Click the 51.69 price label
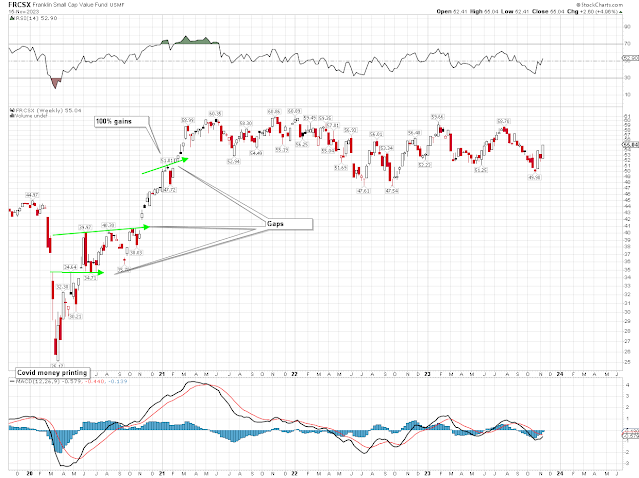Viewport: 639px width, 478px height. tap(340, 167)
